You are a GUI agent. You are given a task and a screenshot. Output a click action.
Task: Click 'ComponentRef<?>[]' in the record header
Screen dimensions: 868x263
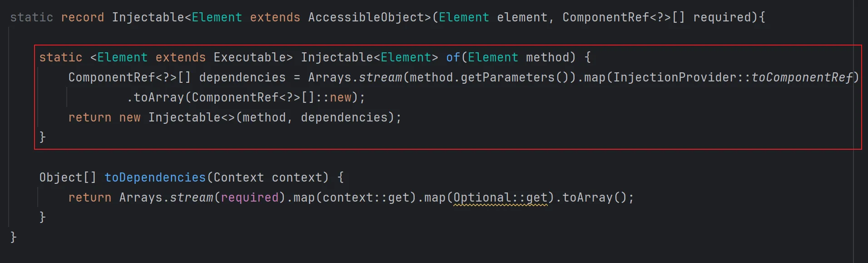pos(624,17)
